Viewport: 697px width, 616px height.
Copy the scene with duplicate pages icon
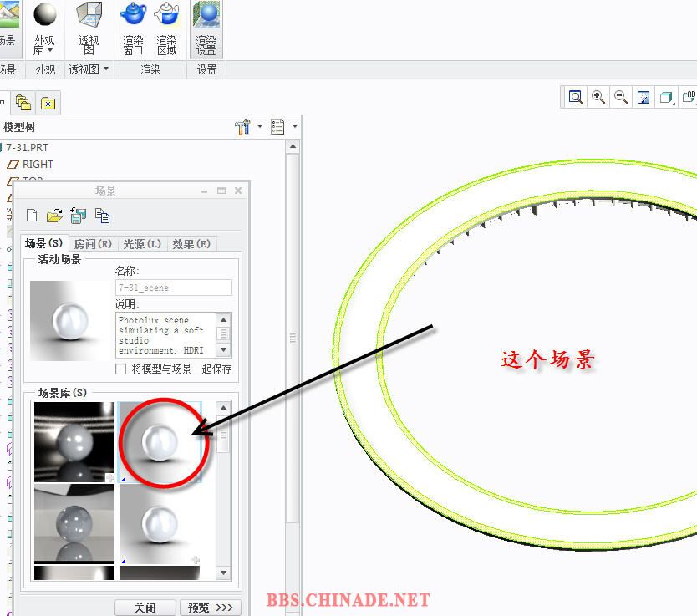click(x=102, y=216)
